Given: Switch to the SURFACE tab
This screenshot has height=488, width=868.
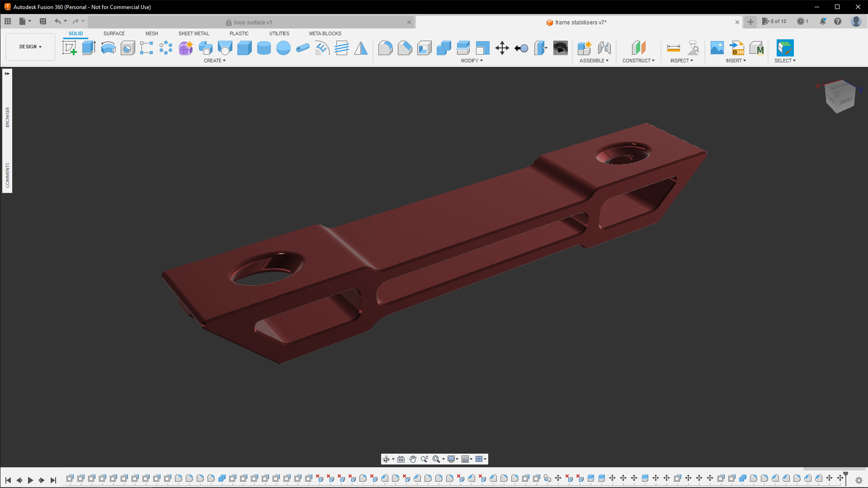Looking at the screenshot, I should 114,33.
